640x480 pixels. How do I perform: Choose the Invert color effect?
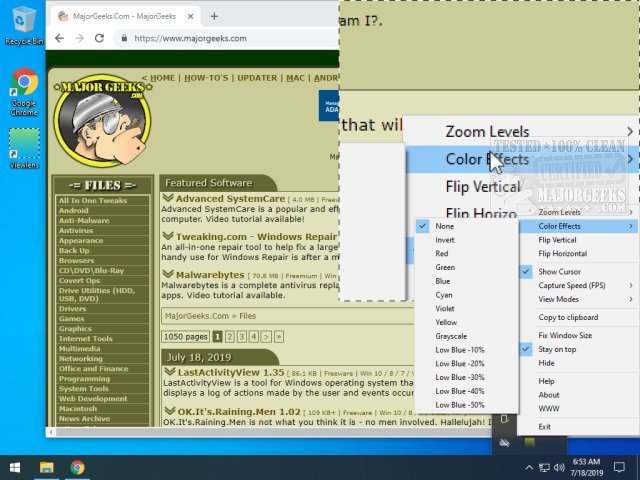click(465, 240)
